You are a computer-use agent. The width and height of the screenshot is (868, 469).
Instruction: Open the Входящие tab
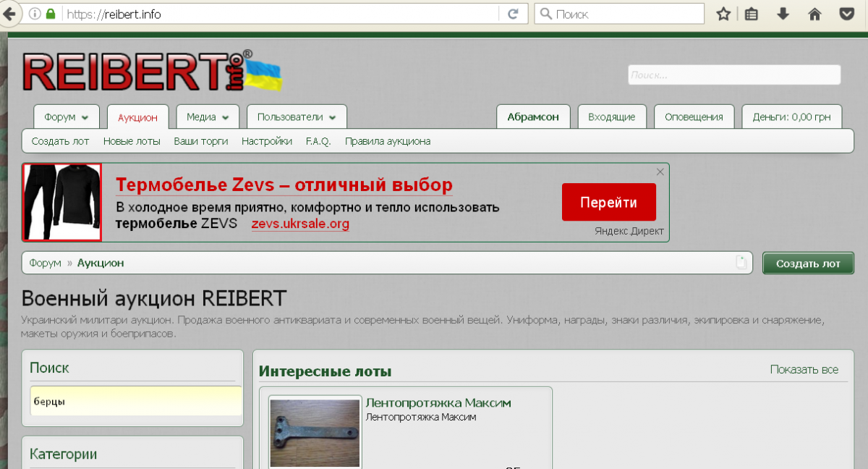(x=611, y=117)
